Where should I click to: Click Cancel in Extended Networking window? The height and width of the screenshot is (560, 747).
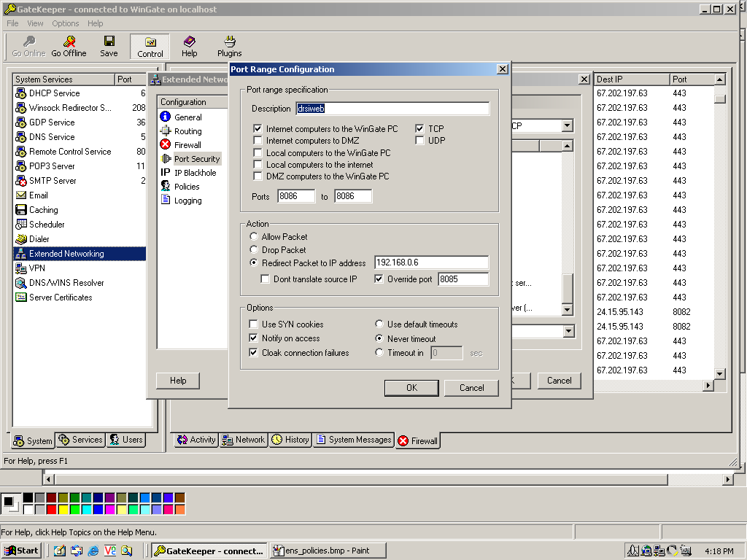click(560, 381)
